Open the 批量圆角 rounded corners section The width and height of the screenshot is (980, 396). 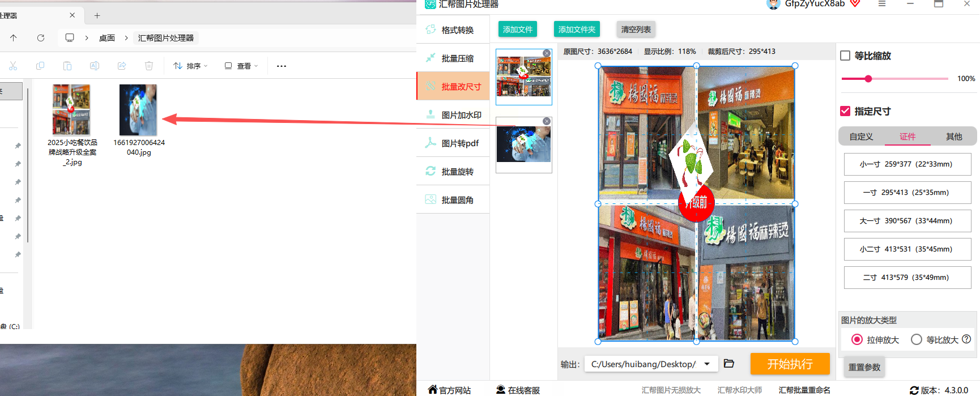point(453,200)
